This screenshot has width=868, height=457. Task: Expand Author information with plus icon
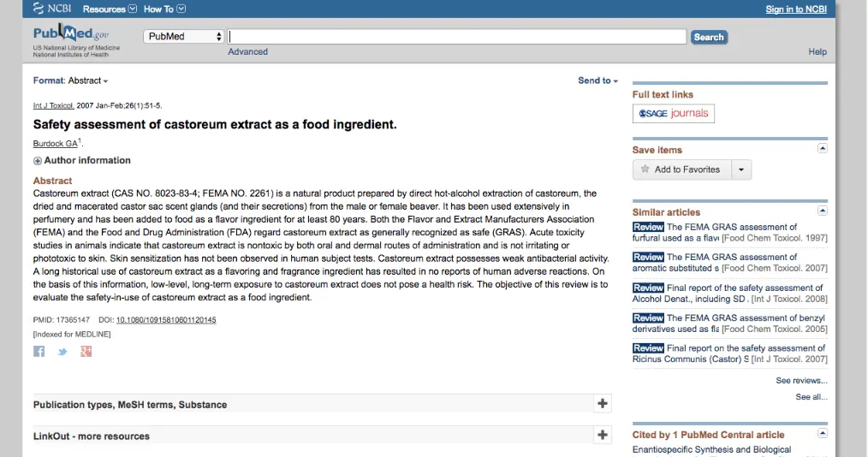[38, 161]
